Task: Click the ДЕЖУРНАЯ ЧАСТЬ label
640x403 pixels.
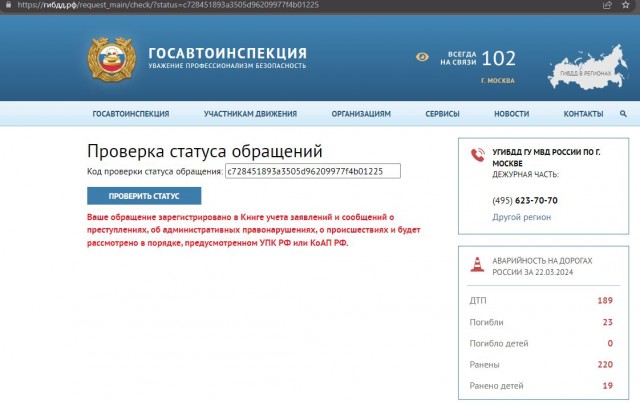Action: click(x=525, y=174)
